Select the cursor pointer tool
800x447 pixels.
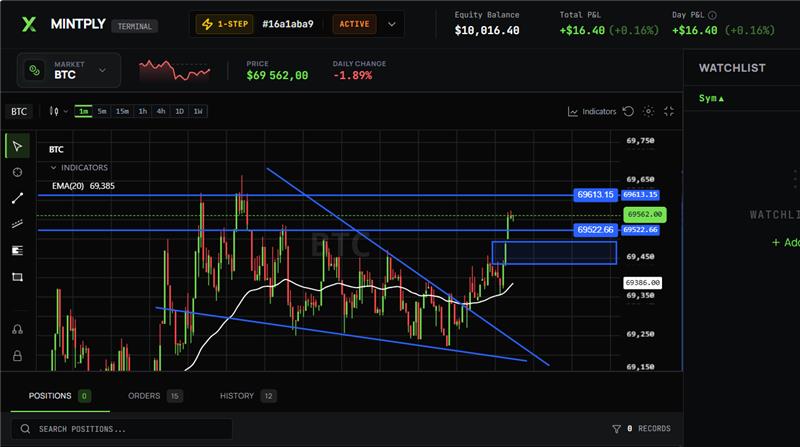17,146
